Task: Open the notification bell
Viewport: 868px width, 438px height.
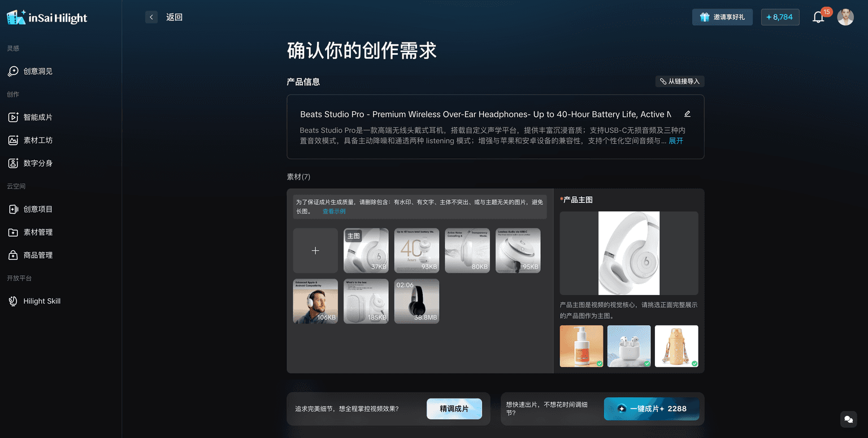Action: 818,18
